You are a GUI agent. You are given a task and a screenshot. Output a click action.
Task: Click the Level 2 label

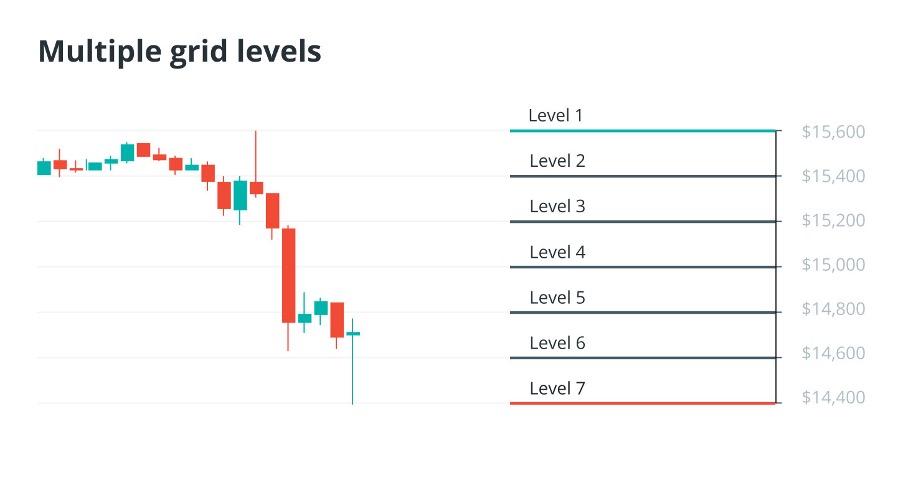coord(556,161)
